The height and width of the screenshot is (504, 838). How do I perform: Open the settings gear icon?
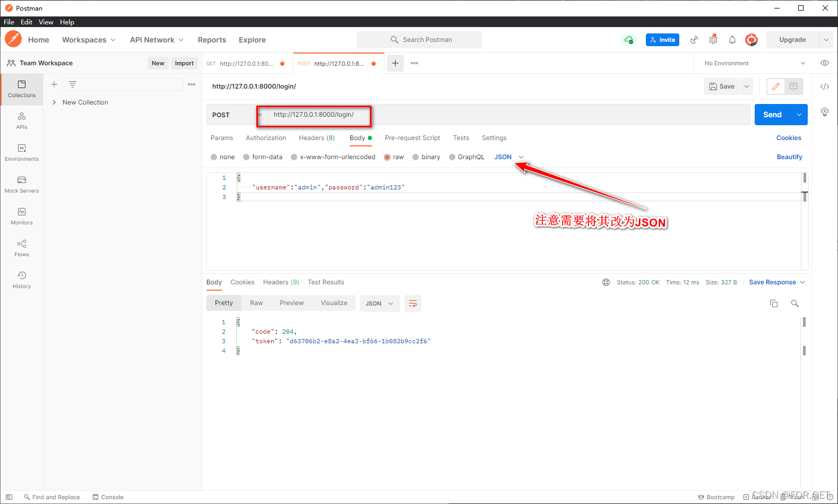713,40
